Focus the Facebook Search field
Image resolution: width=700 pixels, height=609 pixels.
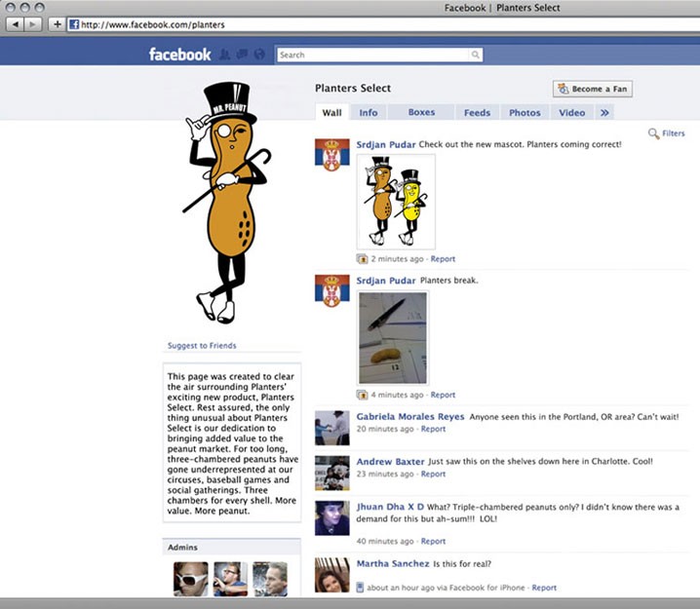click(372, 55)
